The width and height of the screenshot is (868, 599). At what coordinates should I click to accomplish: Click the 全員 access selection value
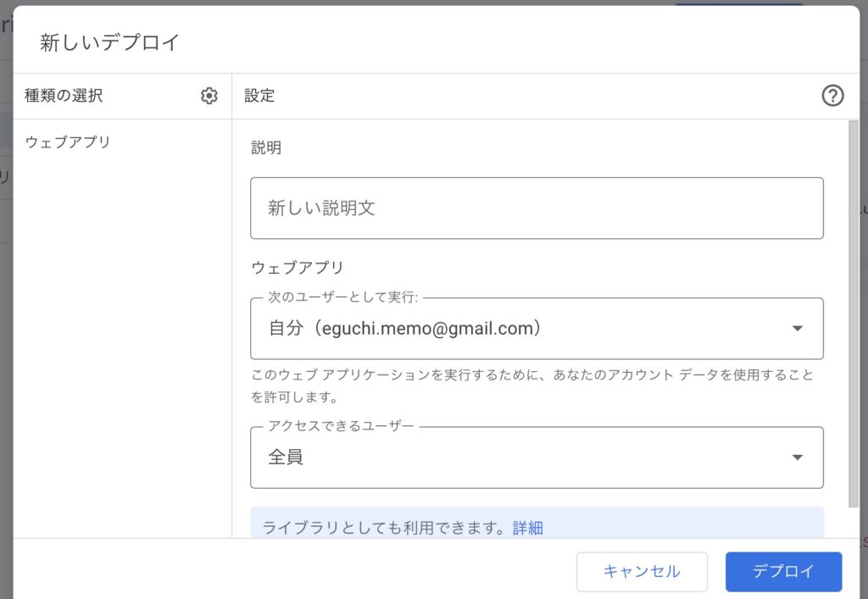click(x=286, y=458)
